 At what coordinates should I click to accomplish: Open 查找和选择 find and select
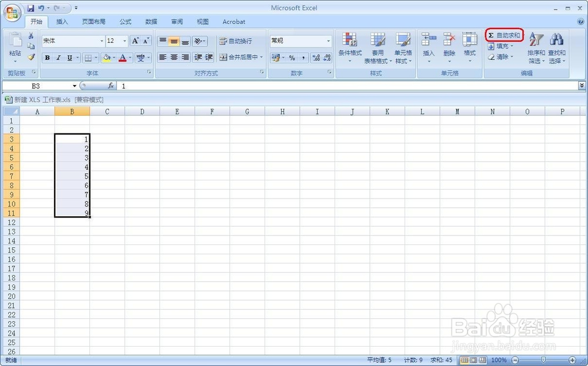(x=557, y=48)
